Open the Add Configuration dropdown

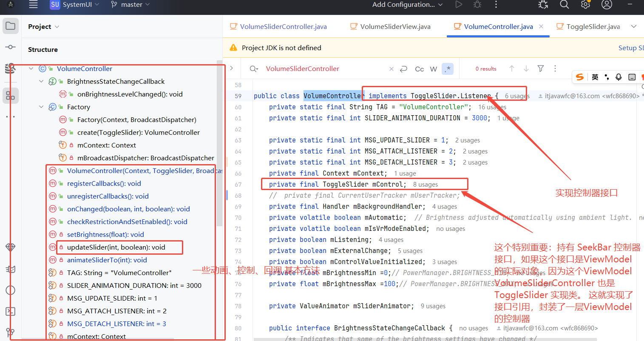(408, 5)
